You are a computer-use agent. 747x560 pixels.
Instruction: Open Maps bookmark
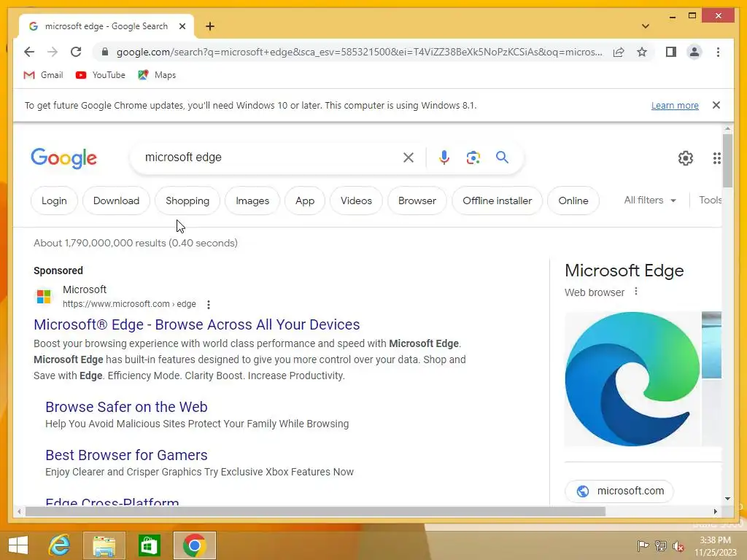pos(157,75)
